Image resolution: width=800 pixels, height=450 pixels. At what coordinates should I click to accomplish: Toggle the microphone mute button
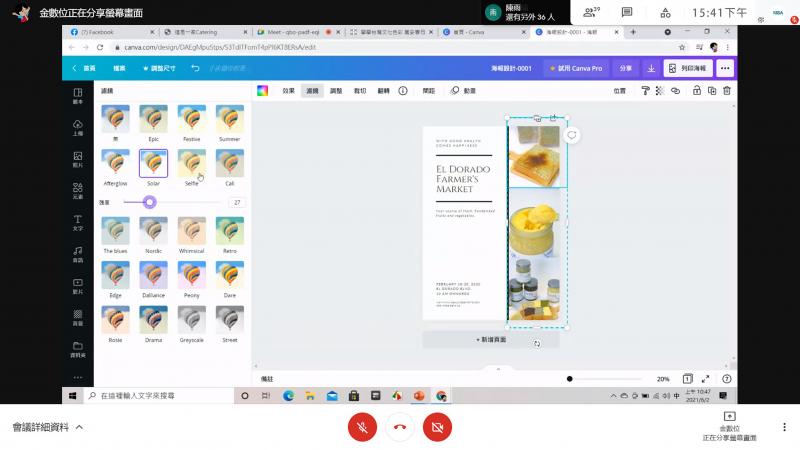pyautogui.click(x=362, y=427)
